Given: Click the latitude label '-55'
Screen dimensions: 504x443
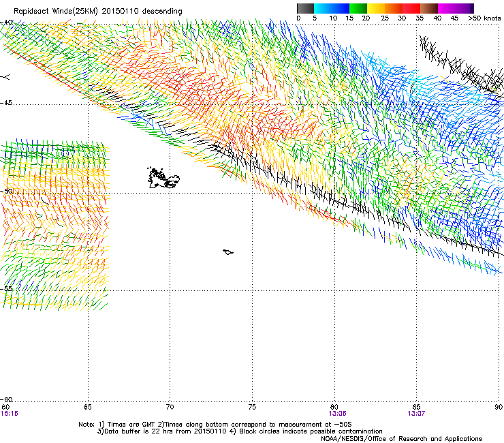Looking at the screenshot, I should tap(6, 288).
